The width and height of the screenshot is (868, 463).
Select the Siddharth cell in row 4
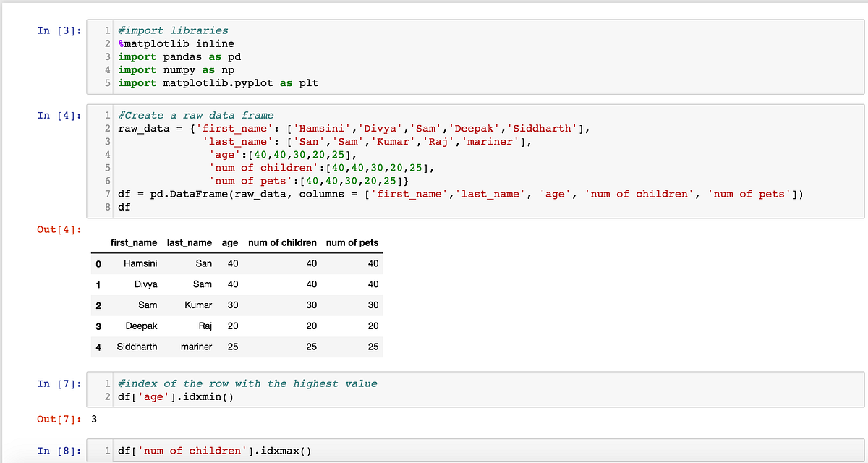(137, 347)
